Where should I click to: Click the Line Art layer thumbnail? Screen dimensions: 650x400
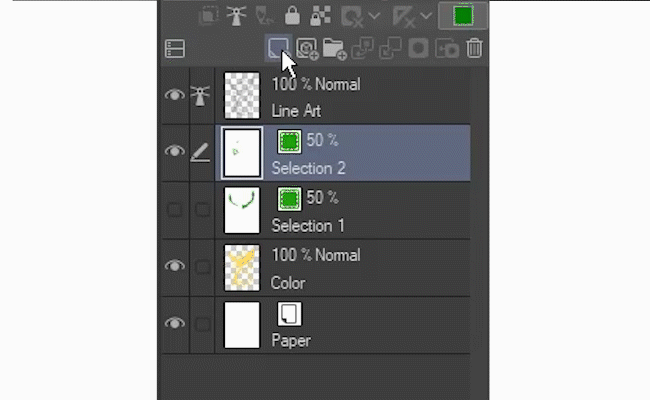[242, 96]
